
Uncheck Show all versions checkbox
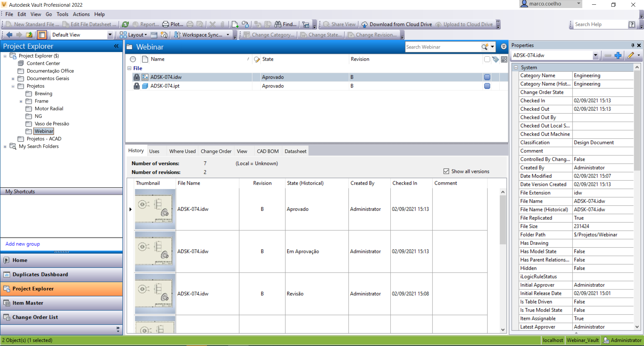[x=446, y=171]
